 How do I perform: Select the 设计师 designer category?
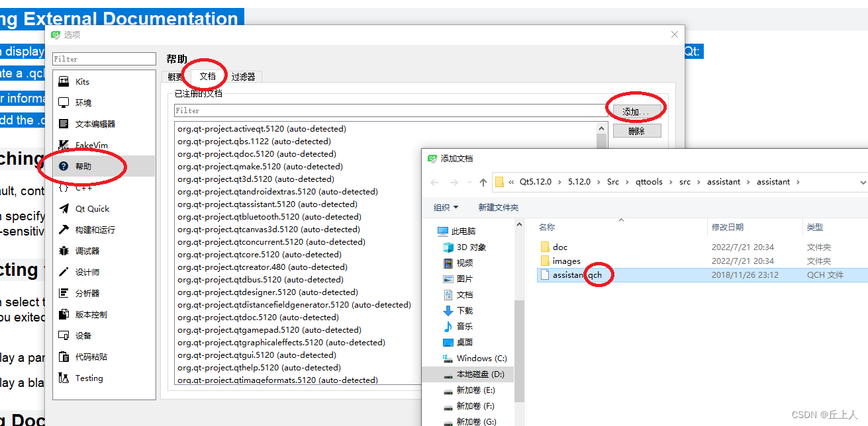coord(104,272)
